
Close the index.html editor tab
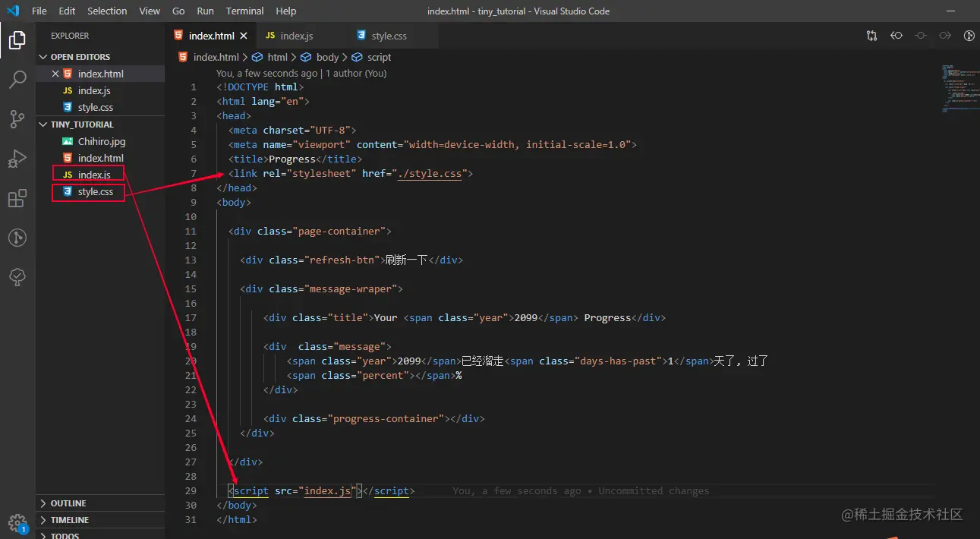point(244,36)
